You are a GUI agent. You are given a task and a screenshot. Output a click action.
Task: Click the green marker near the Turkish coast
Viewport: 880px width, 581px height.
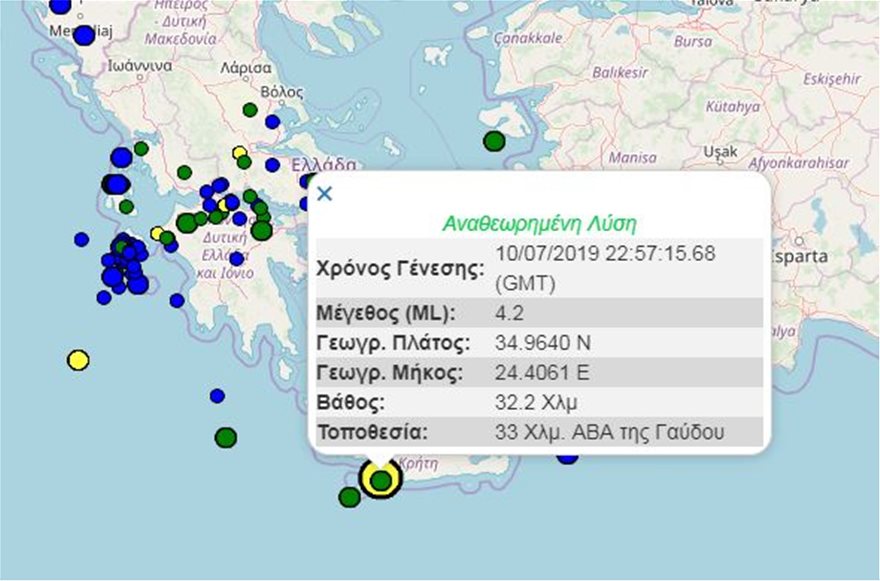(494, 141)
